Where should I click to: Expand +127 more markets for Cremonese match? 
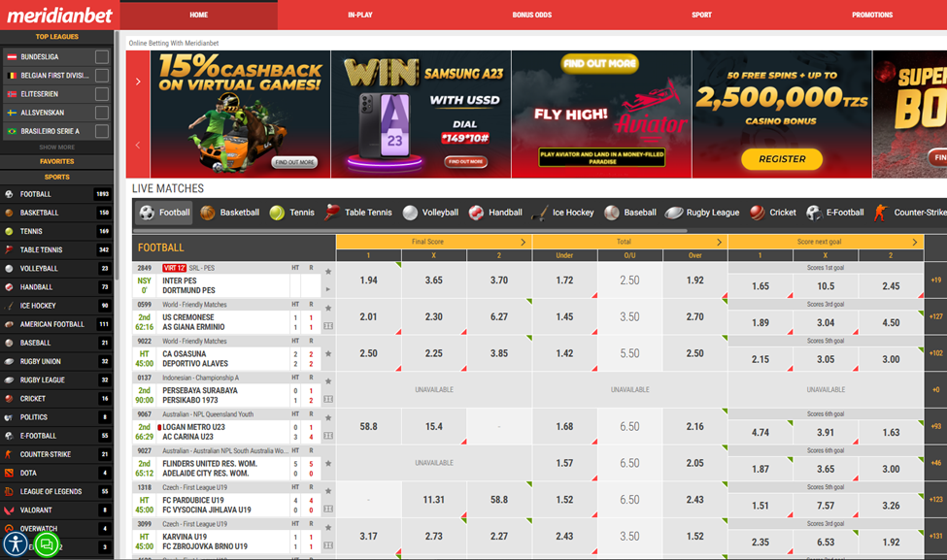point(935,316)
